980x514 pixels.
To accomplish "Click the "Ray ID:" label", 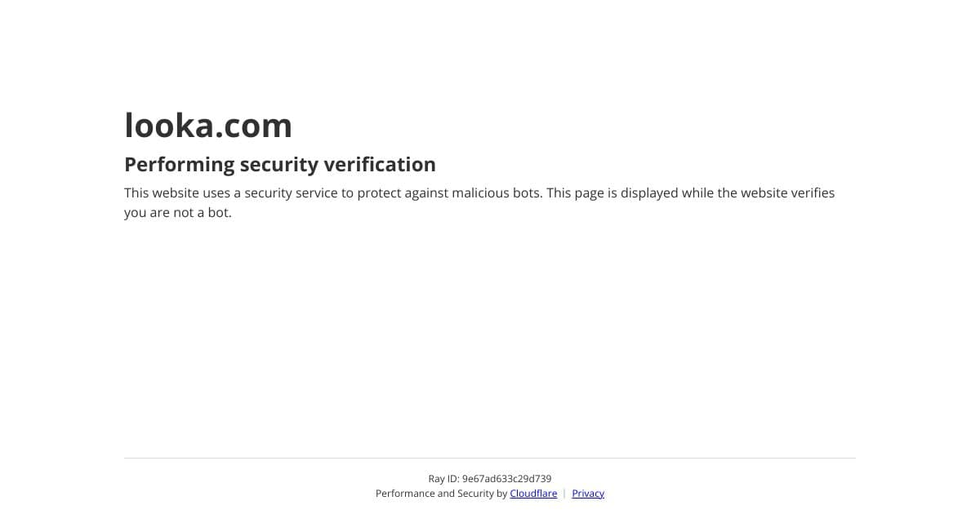I will (x=443, y=479).
